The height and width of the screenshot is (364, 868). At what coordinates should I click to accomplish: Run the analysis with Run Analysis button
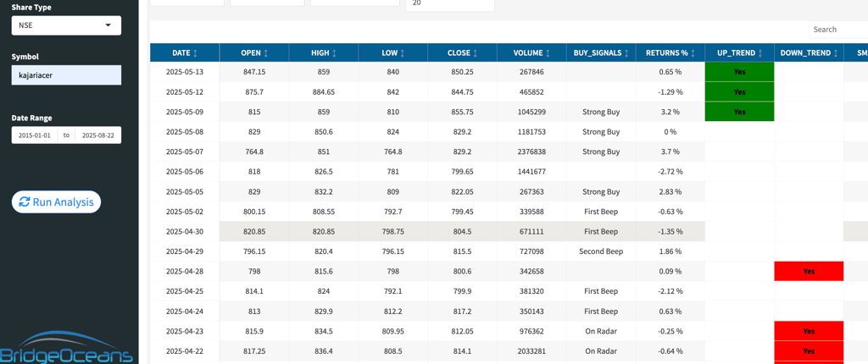[57, 202]
